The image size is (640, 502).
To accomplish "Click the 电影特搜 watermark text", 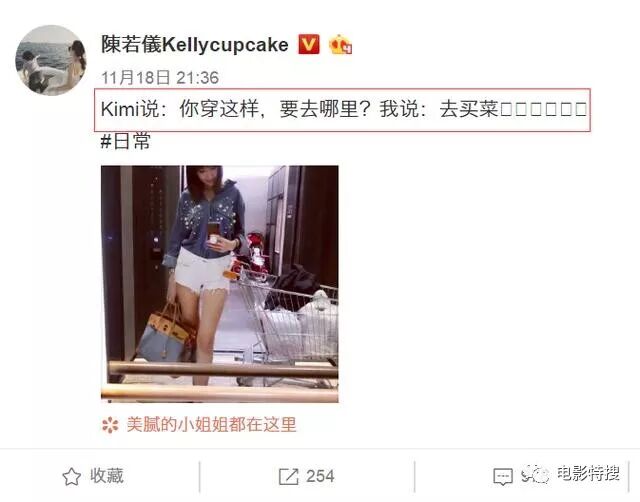I will [588, 473].
